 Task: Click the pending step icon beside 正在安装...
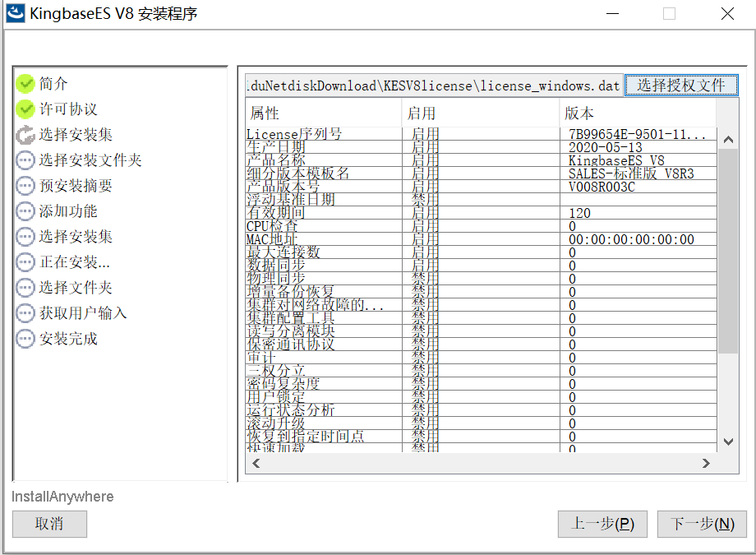[25, 262]
